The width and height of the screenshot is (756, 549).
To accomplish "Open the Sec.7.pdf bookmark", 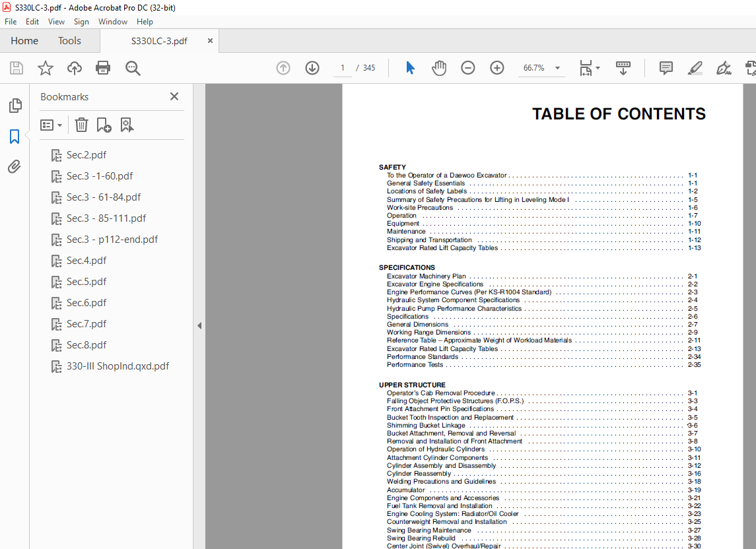I will point(86,324).
